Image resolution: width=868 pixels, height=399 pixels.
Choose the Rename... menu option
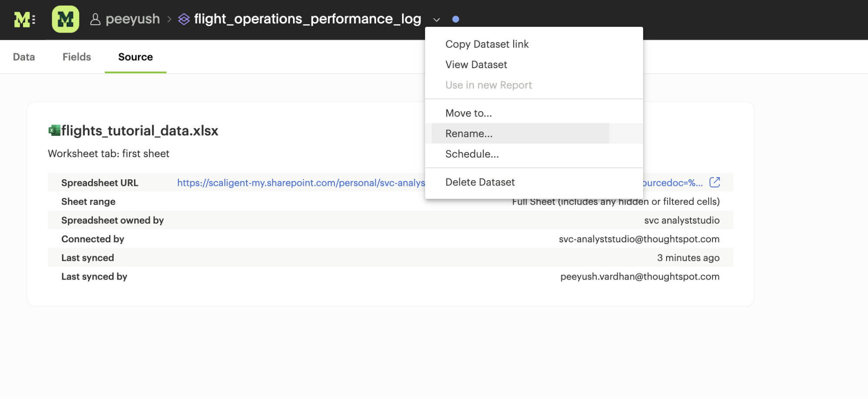click(469, 134)
